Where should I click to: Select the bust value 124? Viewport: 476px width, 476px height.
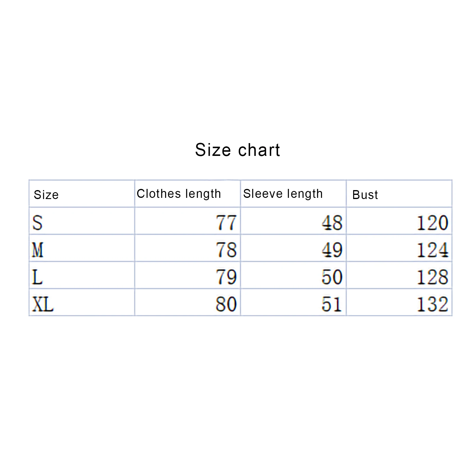[432, 250]
